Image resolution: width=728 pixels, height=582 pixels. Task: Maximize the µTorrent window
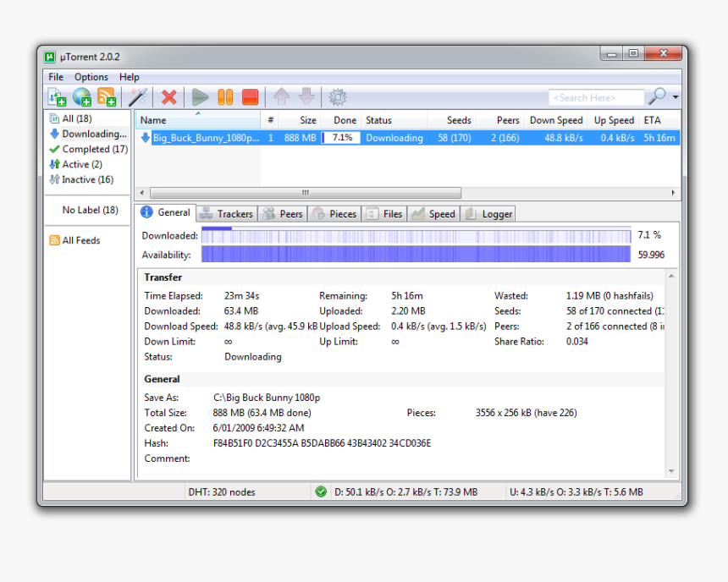tap(633, 54)
